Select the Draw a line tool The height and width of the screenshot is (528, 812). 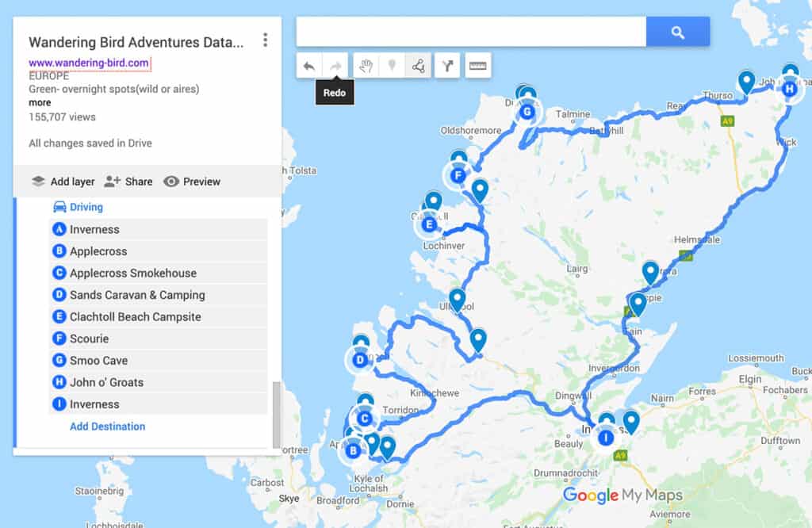(x=419, y=66)
